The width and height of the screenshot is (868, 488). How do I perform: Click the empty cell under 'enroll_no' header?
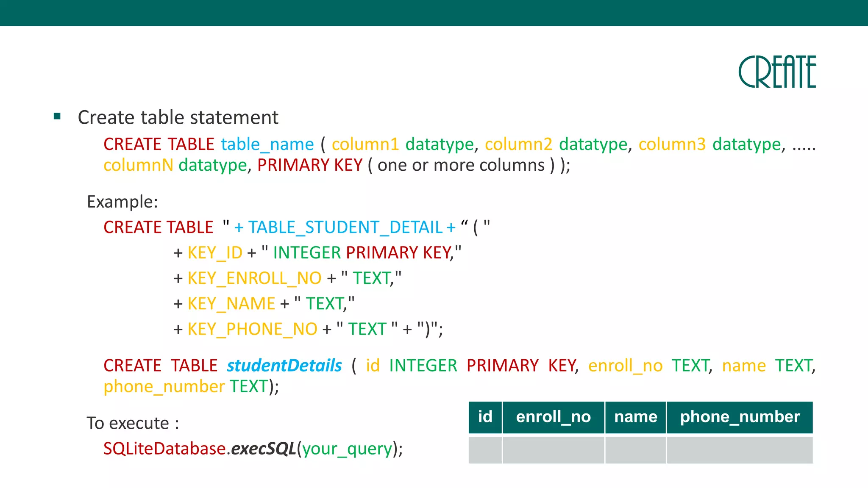point(554,450)
